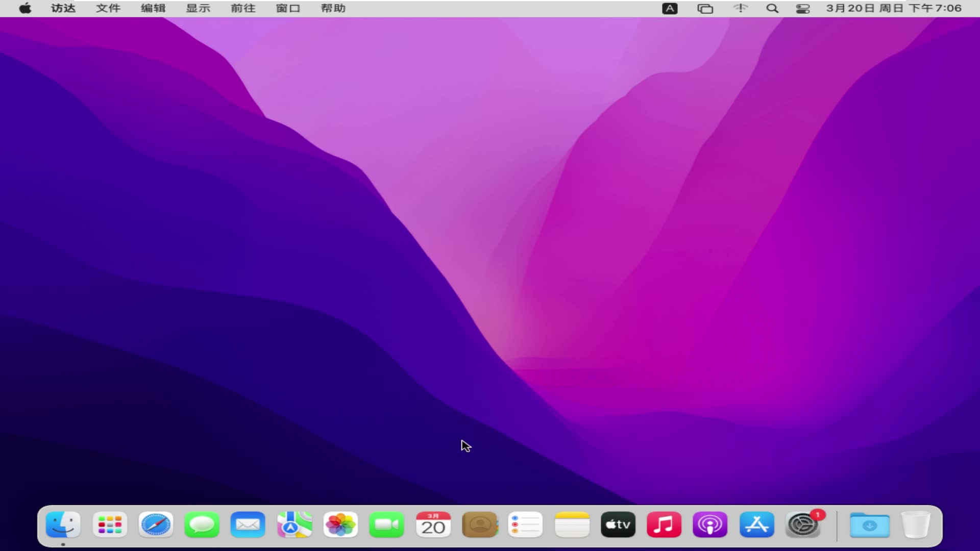Open the App Store
980x551 pixels.
pos(756,525)
